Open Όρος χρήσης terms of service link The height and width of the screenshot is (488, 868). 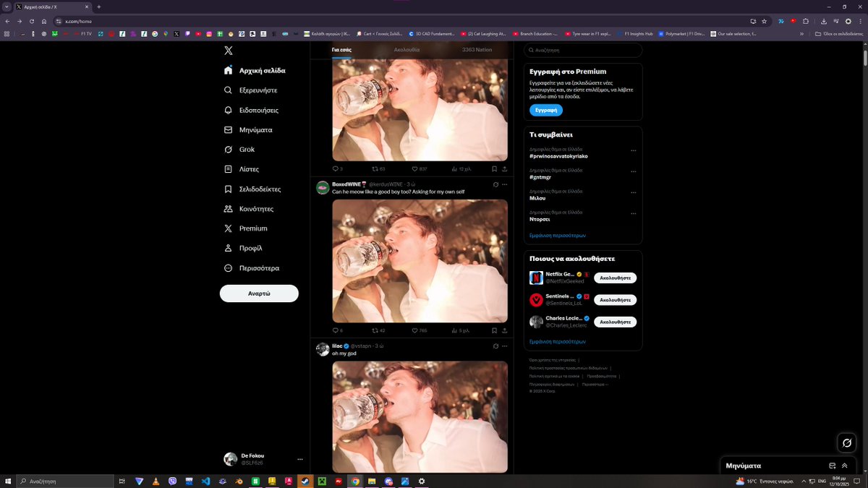[553, 359]
